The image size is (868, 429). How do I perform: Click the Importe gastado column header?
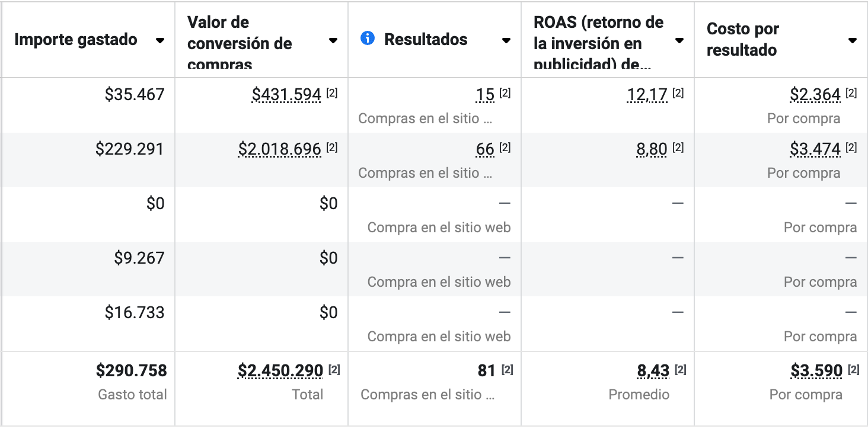coord(76,40)
